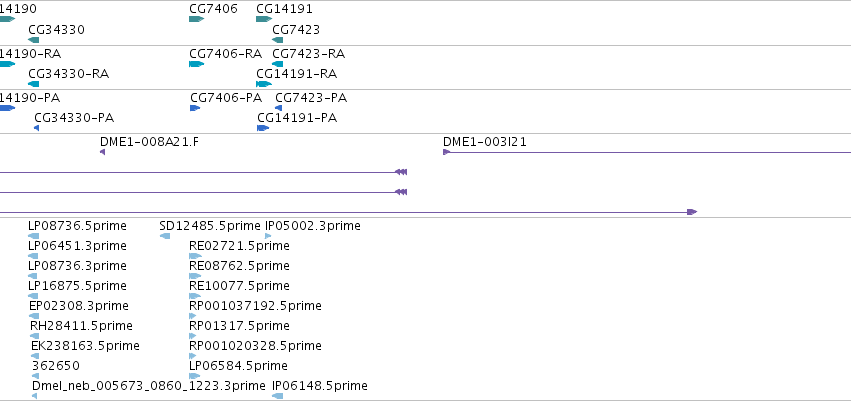Open the RE02721.5prime EST label
The width and height of the screenshot is (851, 401).
[239, 246]
